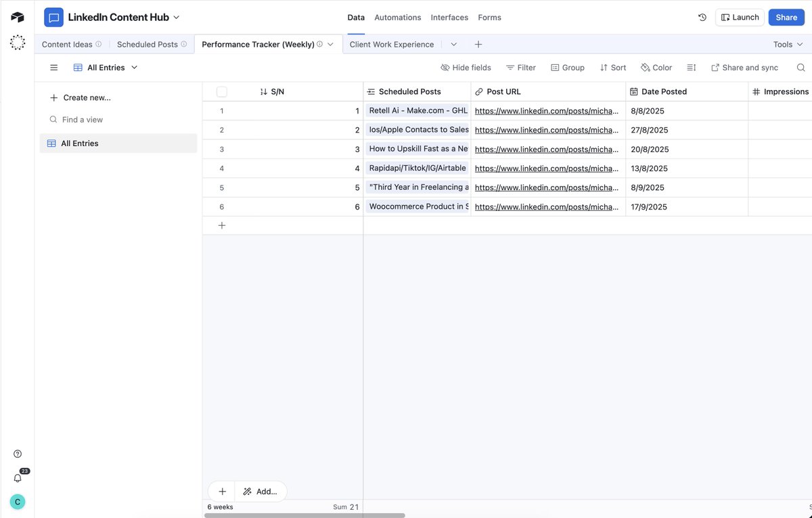This screenshot has width=812, height=518.
Task: Open the notifications bell
Action: click(18, 478)
